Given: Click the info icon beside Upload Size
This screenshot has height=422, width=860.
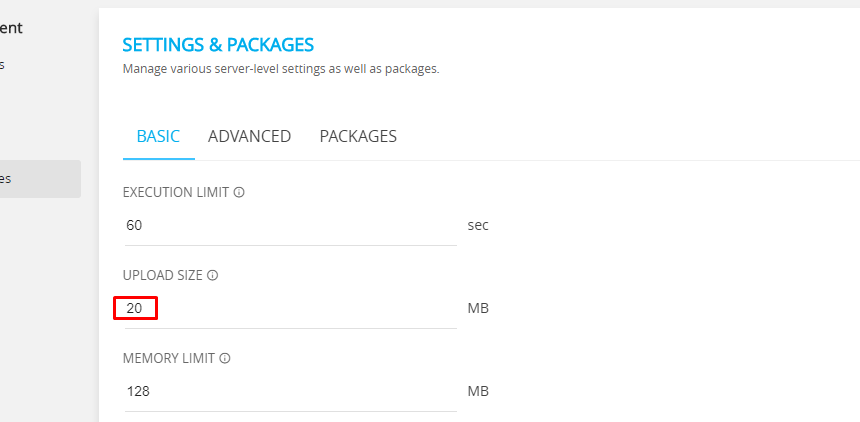Looking at the screenshot, I should click(213, 275).
